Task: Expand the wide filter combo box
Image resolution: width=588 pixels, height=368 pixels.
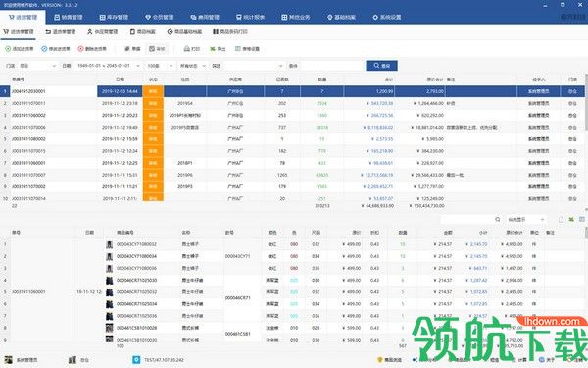Action: coord(254,66)
